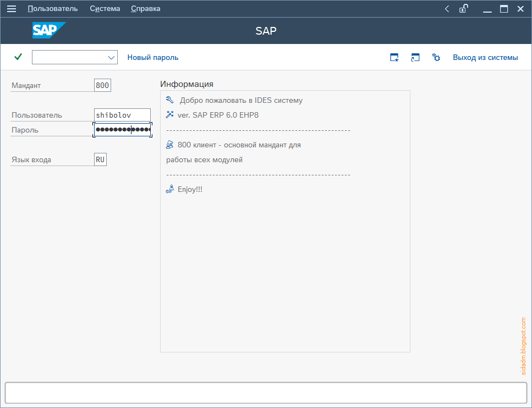Click the status bar field at the bottom
The image size is (532, 408).
(266, 393)
